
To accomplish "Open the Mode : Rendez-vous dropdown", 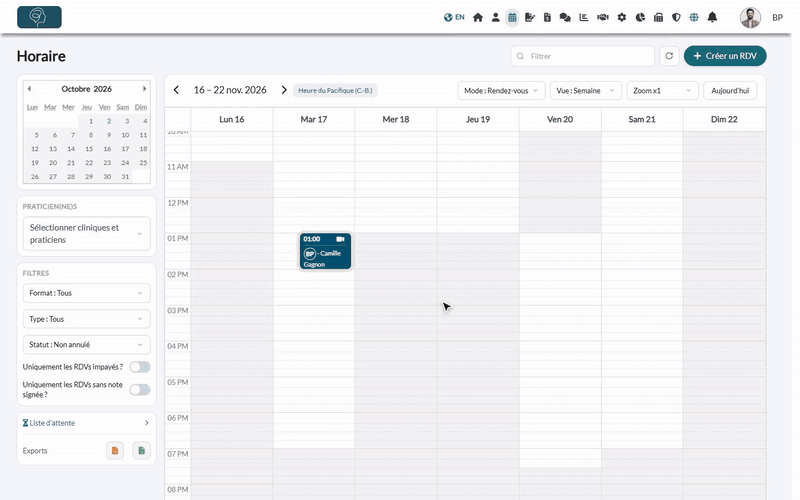I will click(501, 91).
